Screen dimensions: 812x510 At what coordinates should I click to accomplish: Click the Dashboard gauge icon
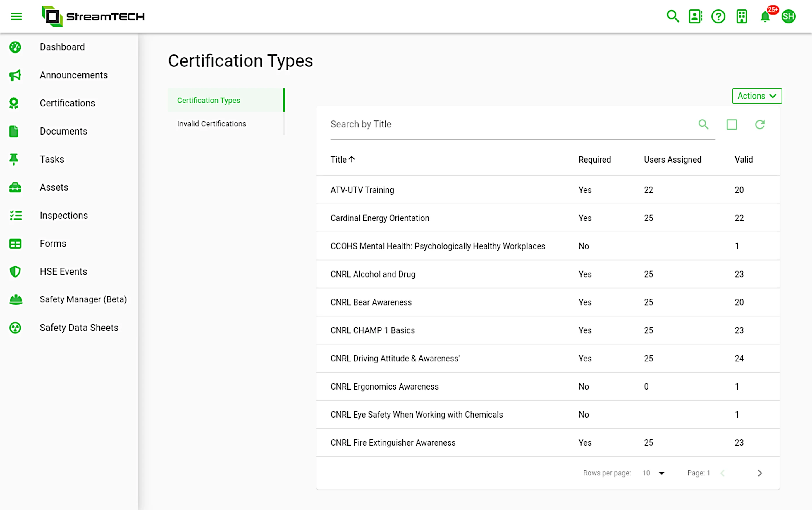pyautogui.click(x=15, y=47)
